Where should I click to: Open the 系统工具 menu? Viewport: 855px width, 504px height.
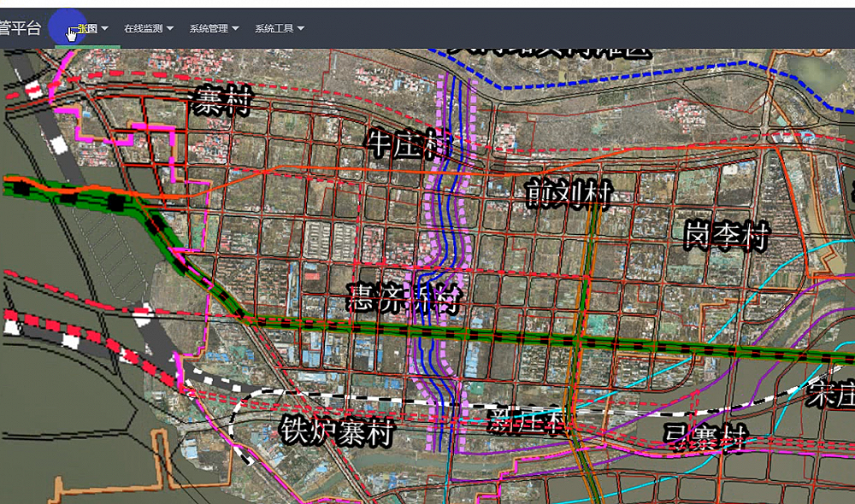click(274, 28)
